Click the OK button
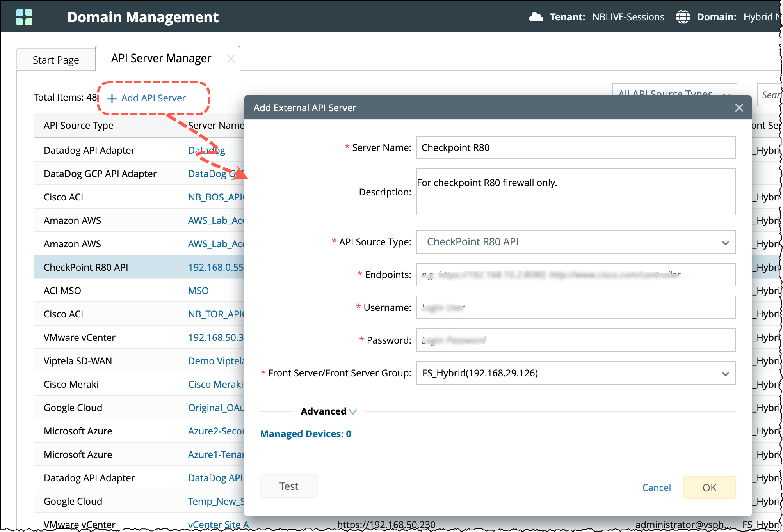This screenshot has height=532, width=783. pos(709,488)
